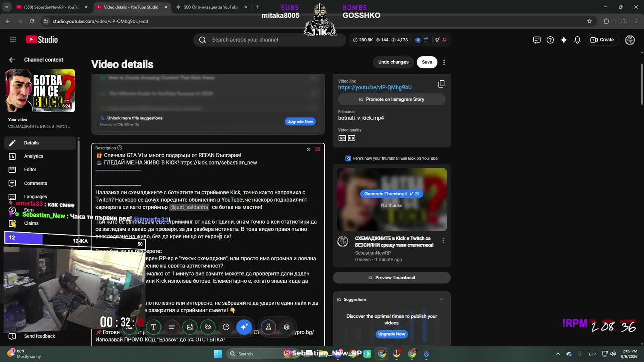Screen dimensions: 644x362
Task: Show hidden system tray icons
Action: (x=557, y=354)
